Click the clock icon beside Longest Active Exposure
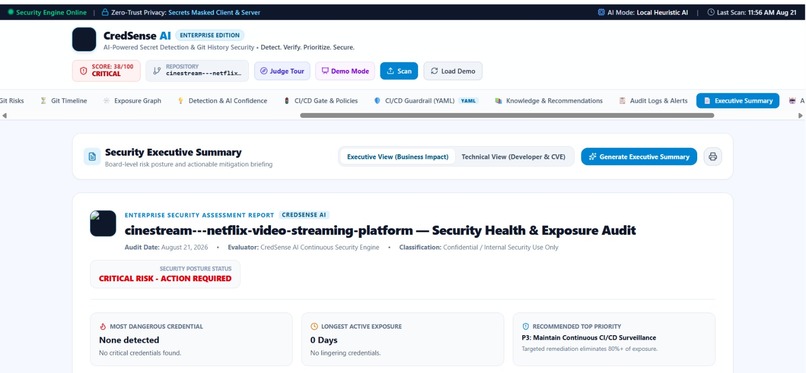The width and height of the screenshot is (806, 373). tap(314, 326)
